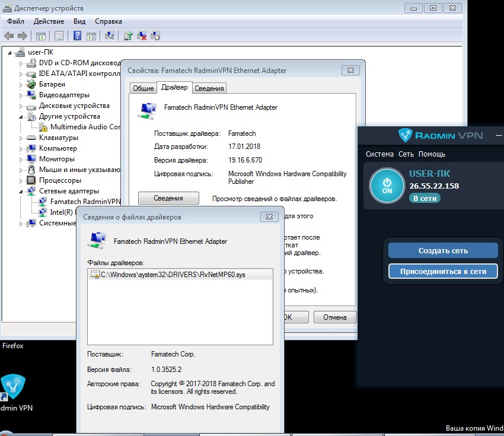Expand the Видеоадаптеры node arrow
This screenshot has width=504, height=436.
pyautogui.click(x=21, y=96)
